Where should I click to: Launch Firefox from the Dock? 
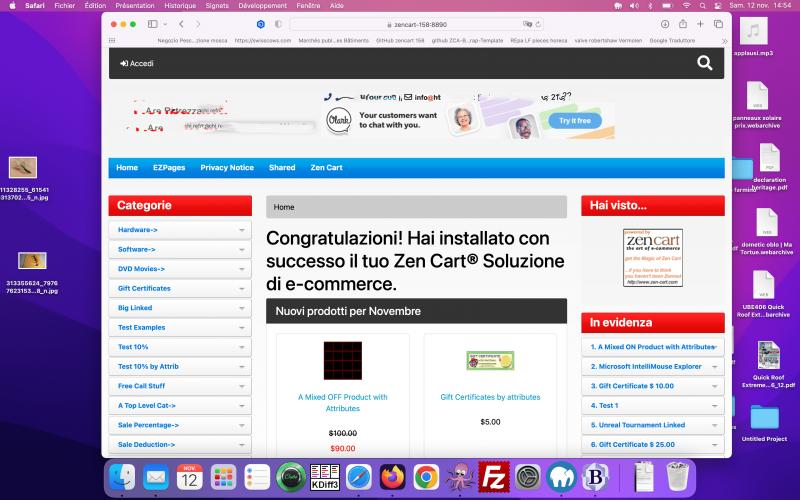coord(392,478)
